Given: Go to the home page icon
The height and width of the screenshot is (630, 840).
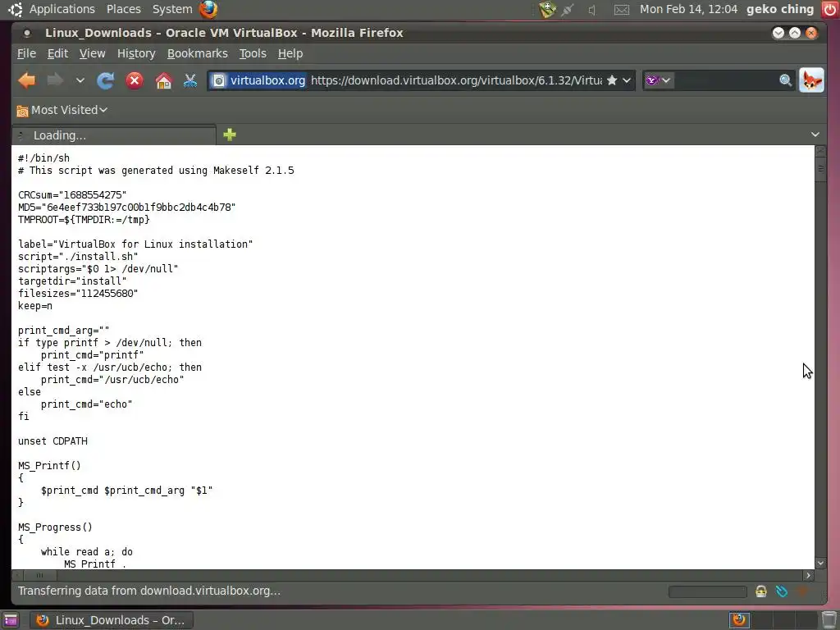Looking at the screenshot, I should point(163,81).
